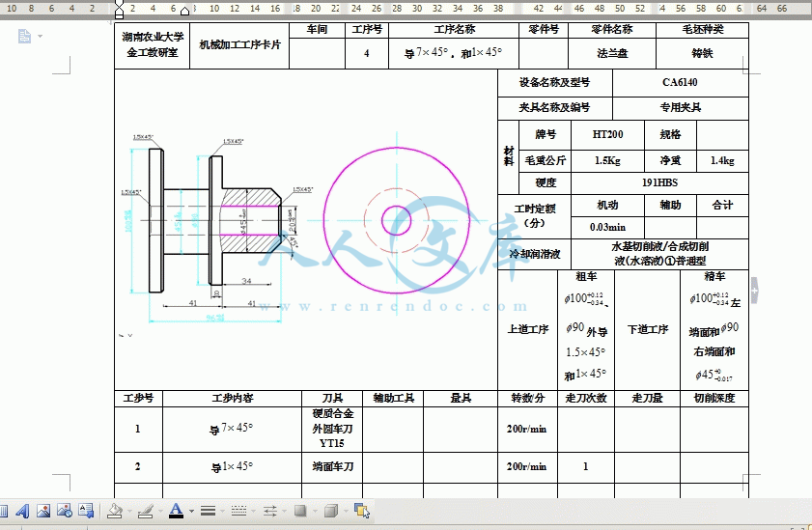Expand the 3D style dropdown arrow

point(345,512)
